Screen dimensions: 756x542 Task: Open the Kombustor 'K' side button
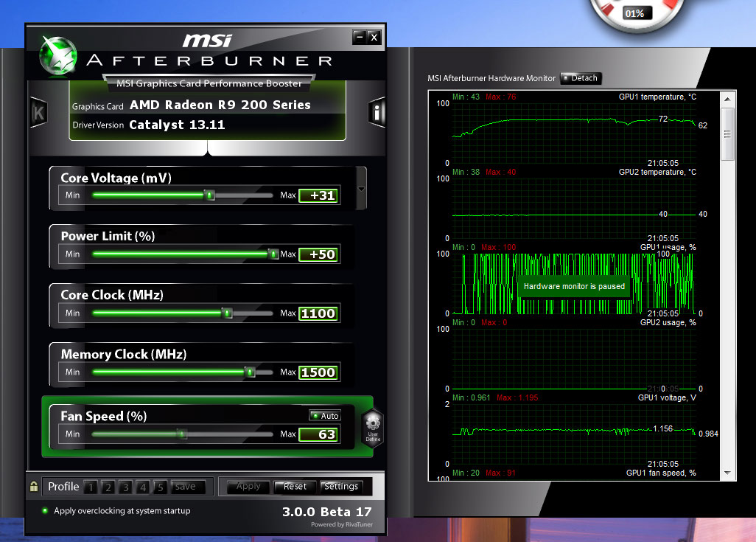tap(38, 112)
